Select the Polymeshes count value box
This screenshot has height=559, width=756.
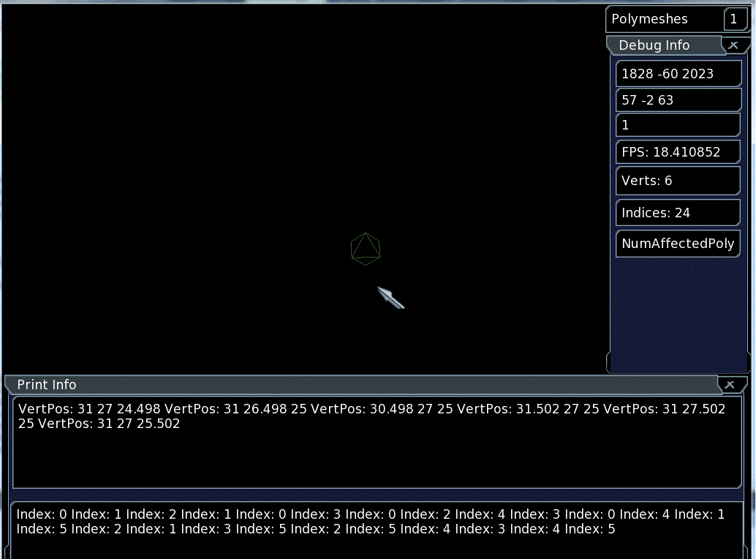pyautogui.click(x=735, y=19)
